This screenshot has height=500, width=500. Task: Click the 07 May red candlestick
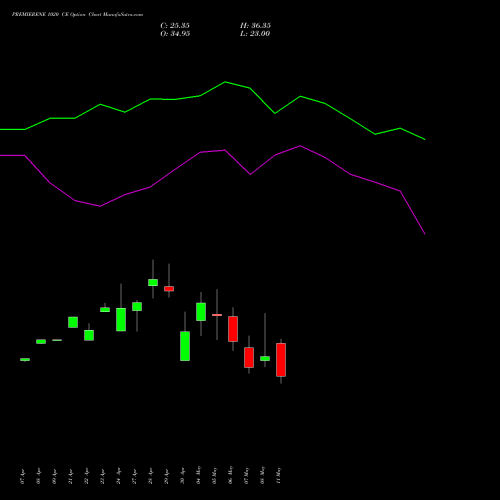pos(249,357)
